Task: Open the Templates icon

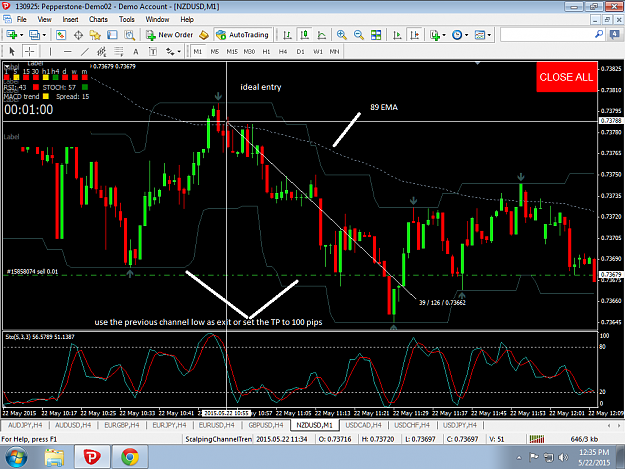Action: (x=480, y=35)
